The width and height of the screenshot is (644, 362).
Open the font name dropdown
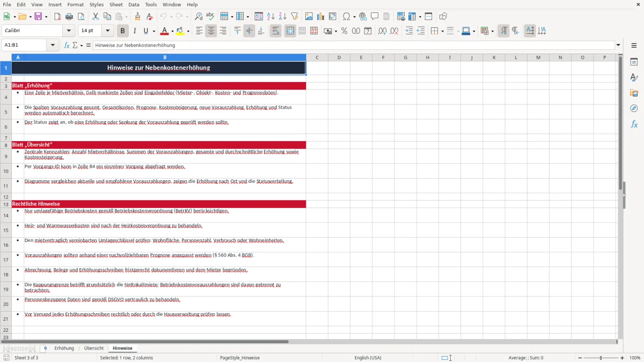68,31
